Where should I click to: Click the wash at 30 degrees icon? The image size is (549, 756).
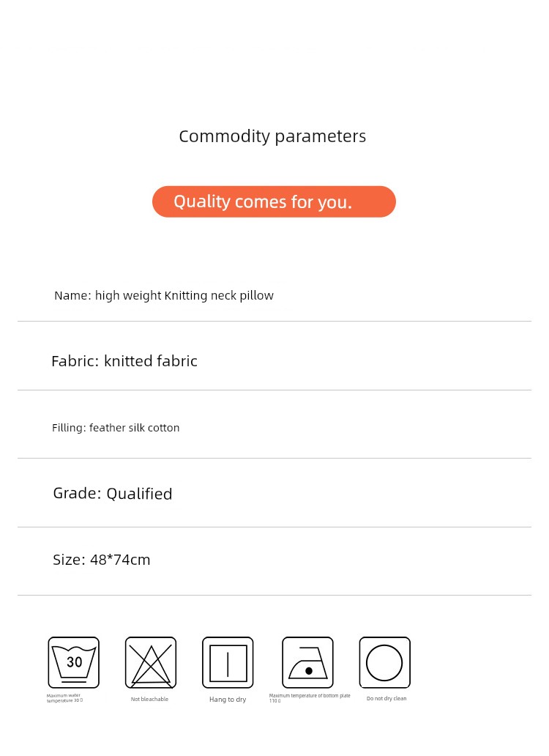coord(74,662)
